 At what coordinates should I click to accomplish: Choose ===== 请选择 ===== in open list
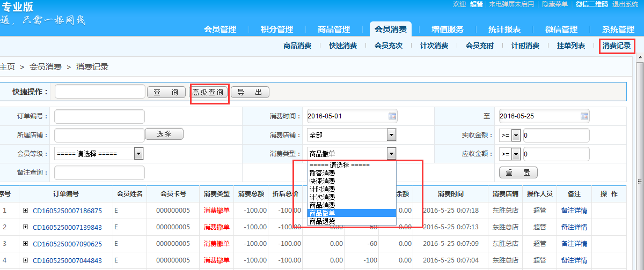point(352,165)
